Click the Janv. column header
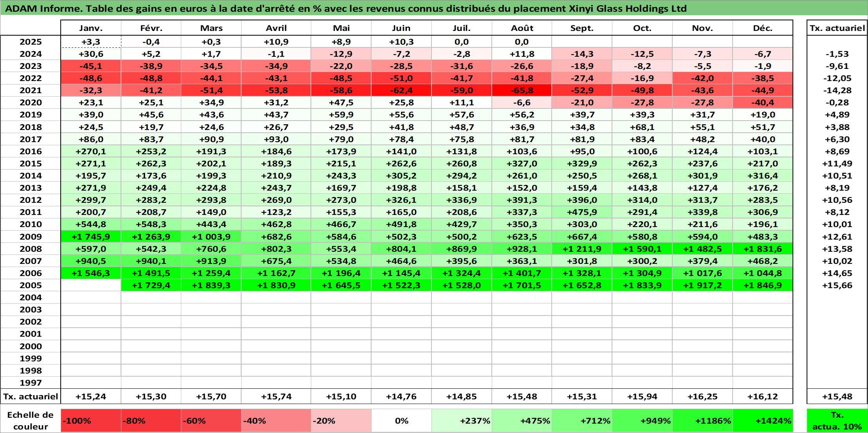868x433 pixels. coord(91,28)
